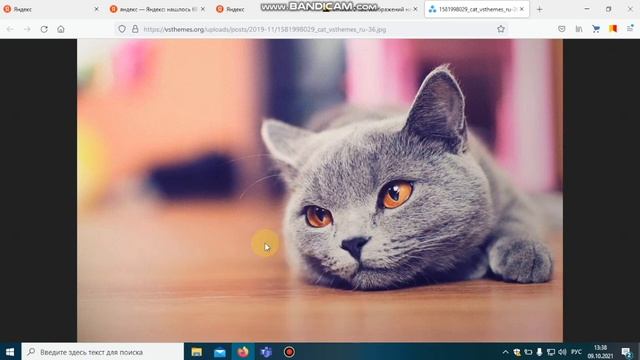Open File Explorer from the taskbar
640x360 pixels.
click(x=197, y=352)
